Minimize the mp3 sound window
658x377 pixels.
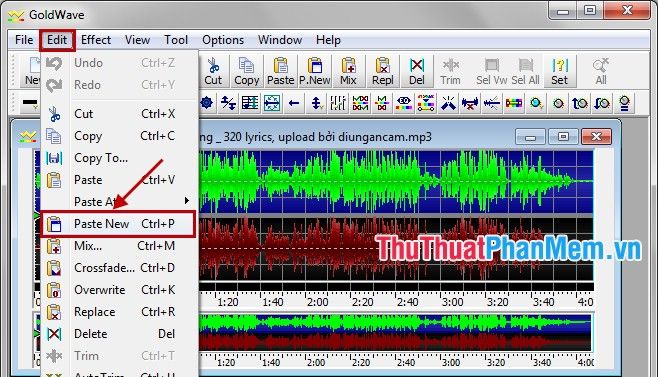[530, 137]
